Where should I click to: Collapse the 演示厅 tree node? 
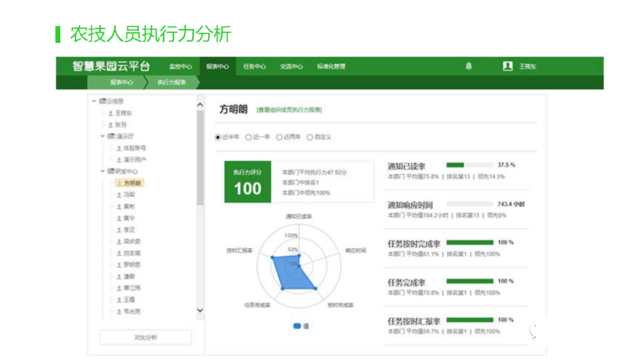click(x=102, y=136)
